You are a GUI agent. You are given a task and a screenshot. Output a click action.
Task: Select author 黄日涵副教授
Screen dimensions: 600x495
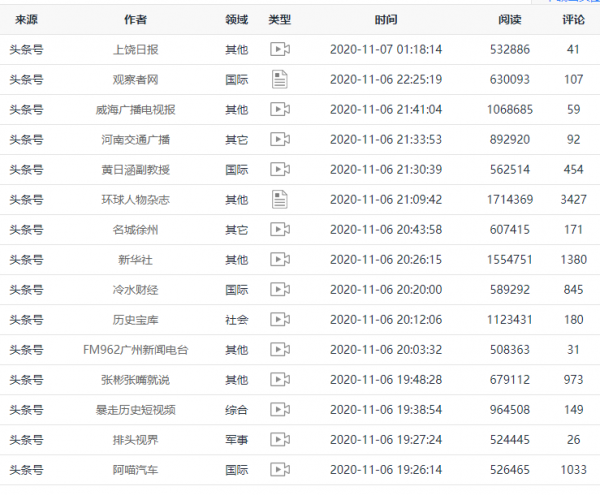(x=135, y=169)
